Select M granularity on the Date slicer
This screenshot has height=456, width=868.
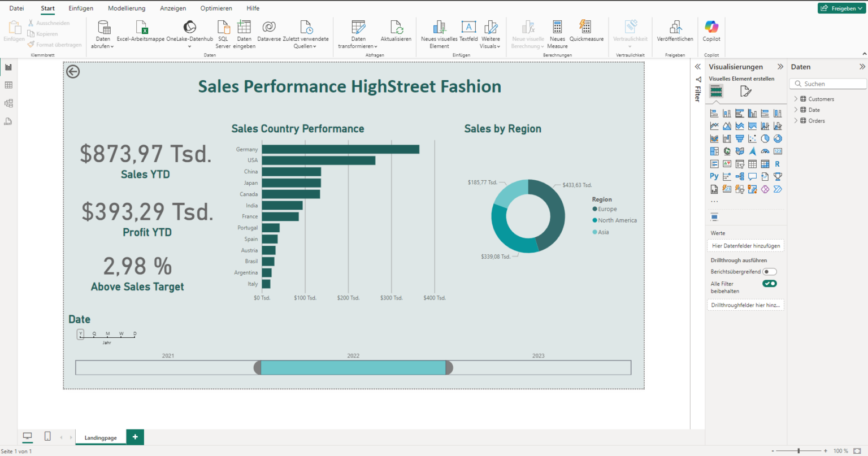click(108, 334)
